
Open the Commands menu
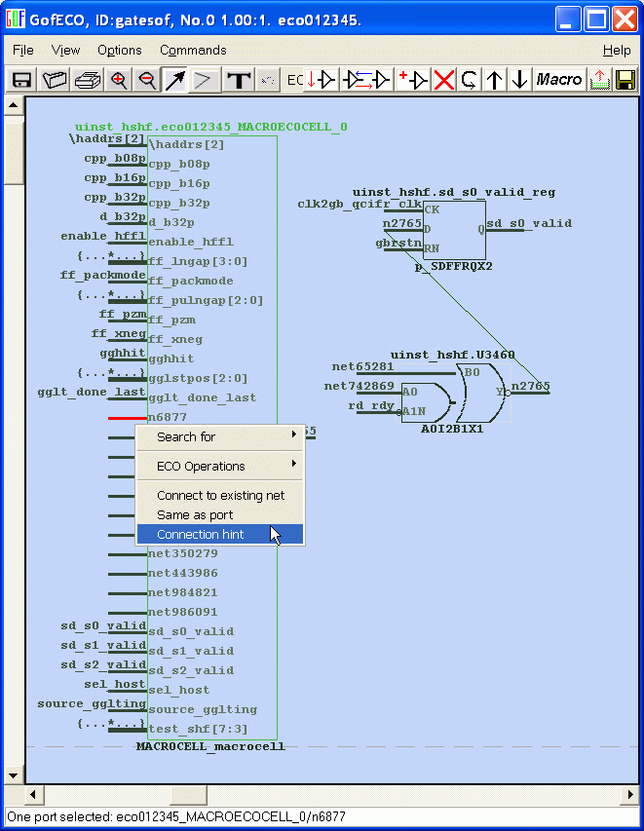[193, 50]
